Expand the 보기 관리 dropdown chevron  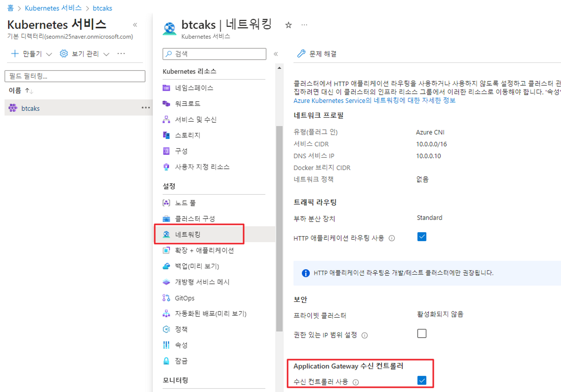click(x=107, y=54)
